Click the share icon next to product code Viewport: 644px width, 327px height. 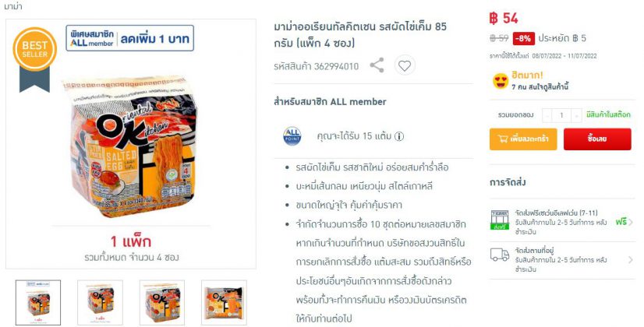pyautogui.click(x=377, y=65)
